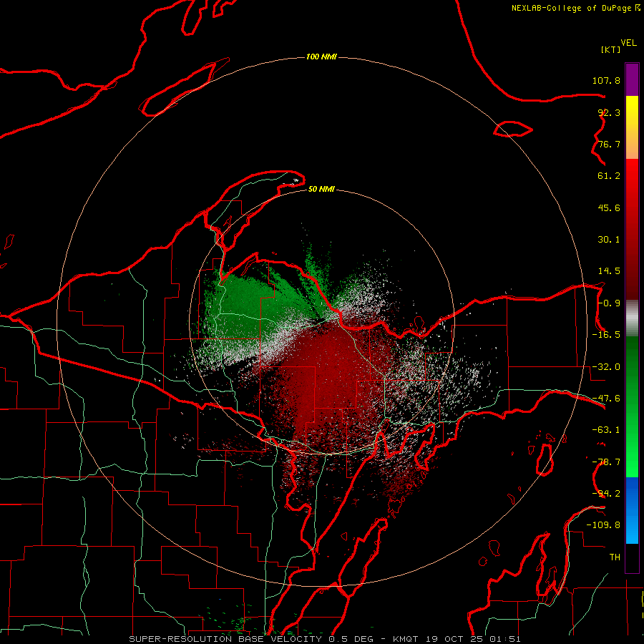The width and height of the screenshot is (644, 644).
Task: Click the 100 NMI range ring label
Action: (x=321, y=57)
